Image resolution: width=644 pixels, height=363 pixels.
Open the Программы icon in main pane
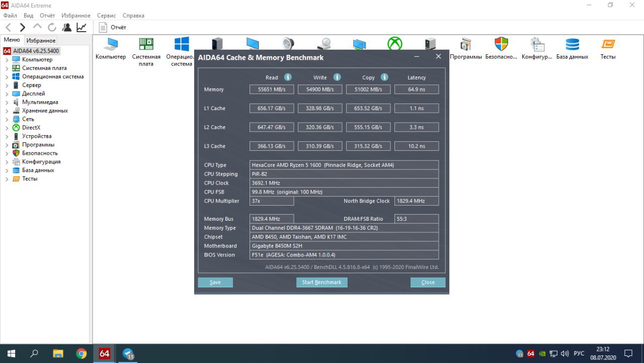tap(466, 49)
